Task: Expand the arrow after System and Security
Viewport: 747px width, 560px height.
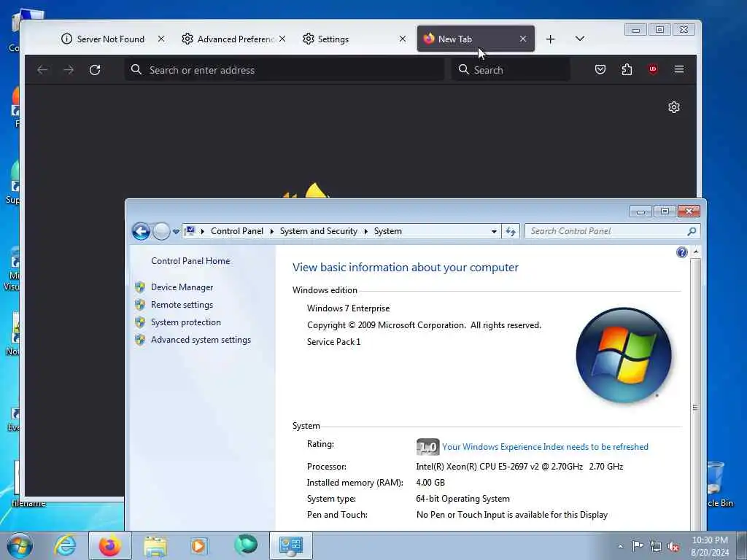Action: [366, 231]
